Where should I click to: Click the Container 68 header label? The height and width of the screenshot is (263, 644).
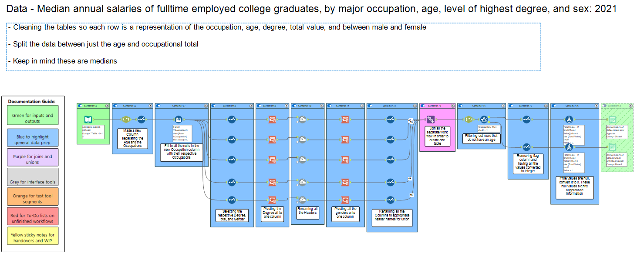[231, 106]
